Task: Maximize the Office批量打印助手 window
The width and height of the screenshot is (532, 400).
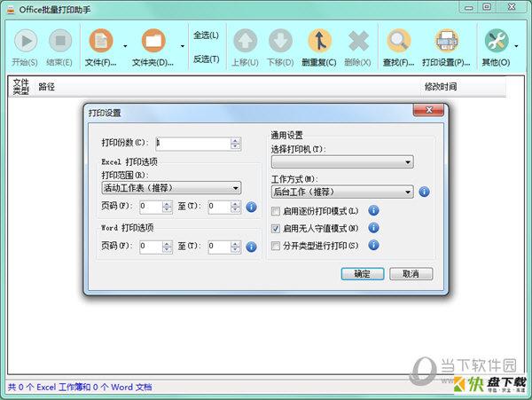Action: coord(487,7)
